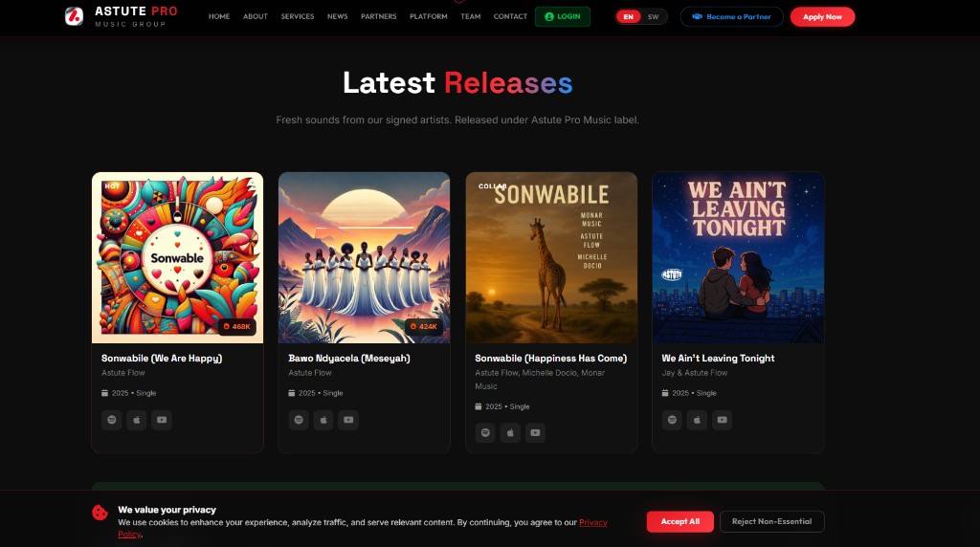Click the cookie icon in privacy banner
980x547 pixels.
click(100, 513)
